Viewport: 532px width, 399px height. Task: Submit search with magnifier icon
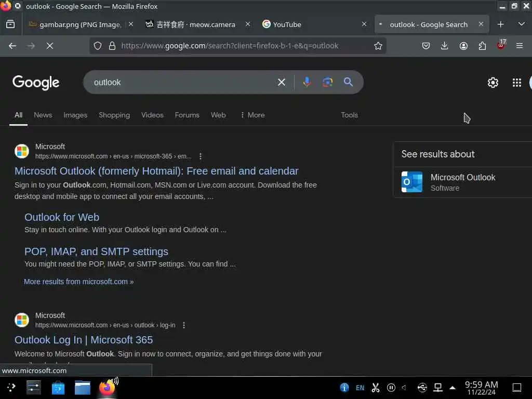coord(348,82)
